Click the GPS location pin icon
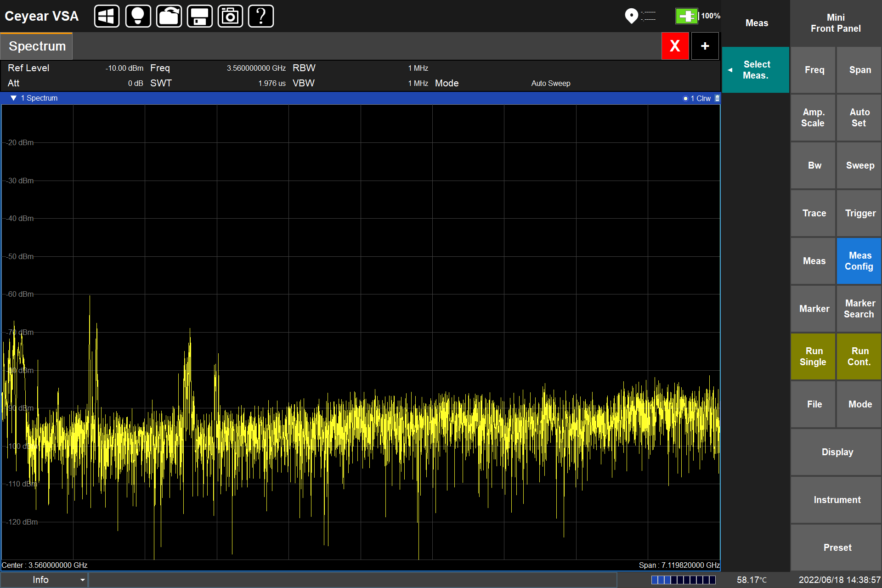The width and height of the screenshot is (882, 588). pos(631,16)
